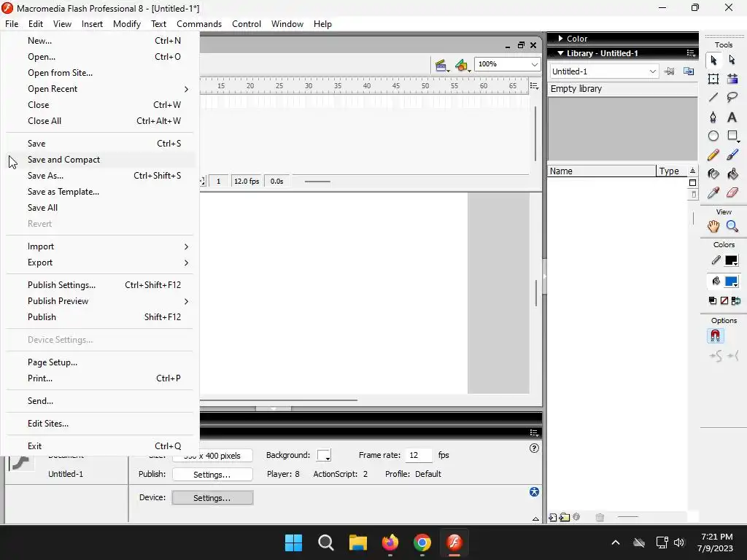The height and width of the screenshot is (560, 747).
Task: Select the Subselection tool
Action: (x=732, y=60)
